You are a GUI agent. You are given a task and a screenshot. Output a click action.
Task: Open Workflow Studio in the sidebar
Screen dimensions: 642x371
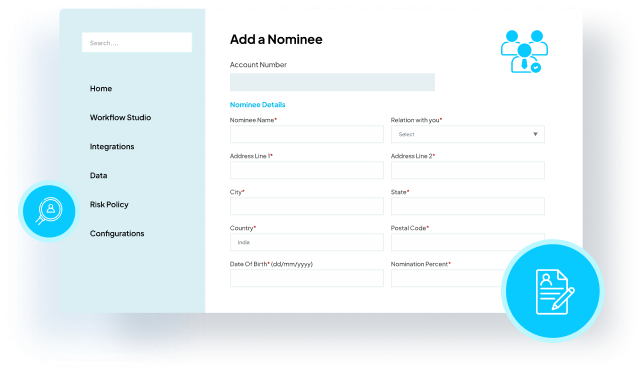[x=120, y=118]
